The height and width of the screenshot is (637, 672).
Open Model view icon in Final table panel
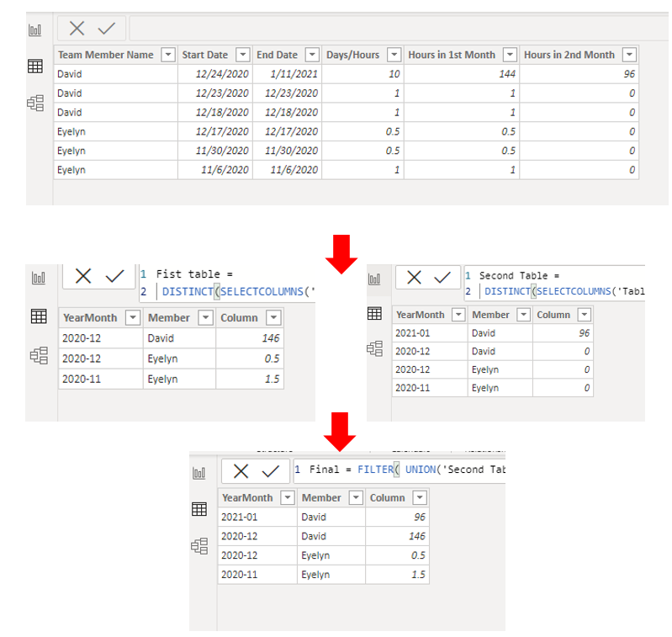click(199, 546)
